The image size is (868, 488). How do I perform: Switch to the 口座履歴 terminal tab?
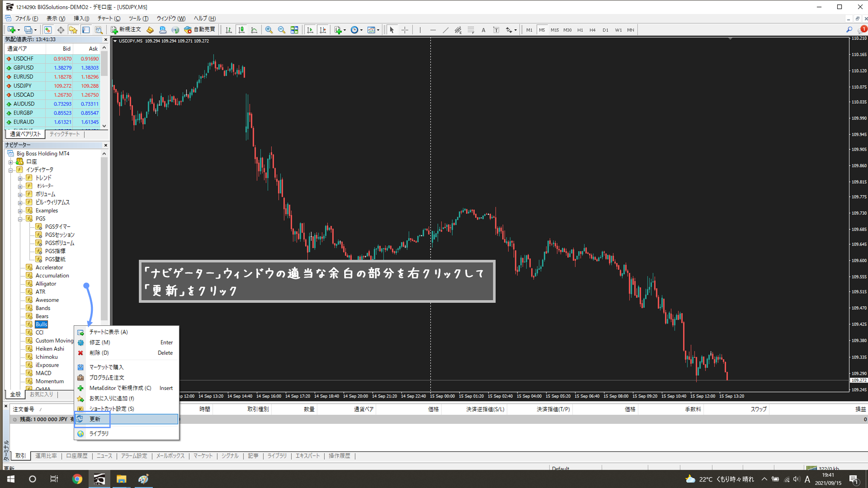click(76, 456)
